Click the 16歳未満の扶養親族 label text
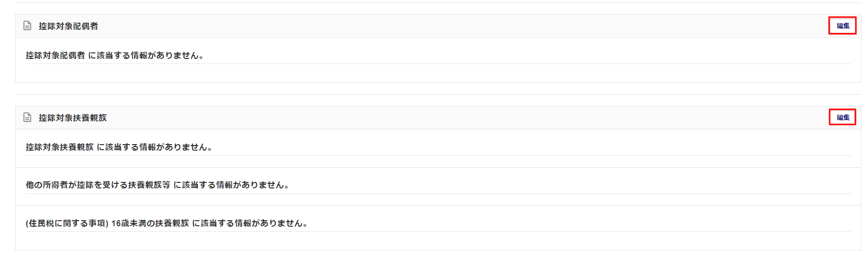Screen dimensions: 868x260 (150, 223)
